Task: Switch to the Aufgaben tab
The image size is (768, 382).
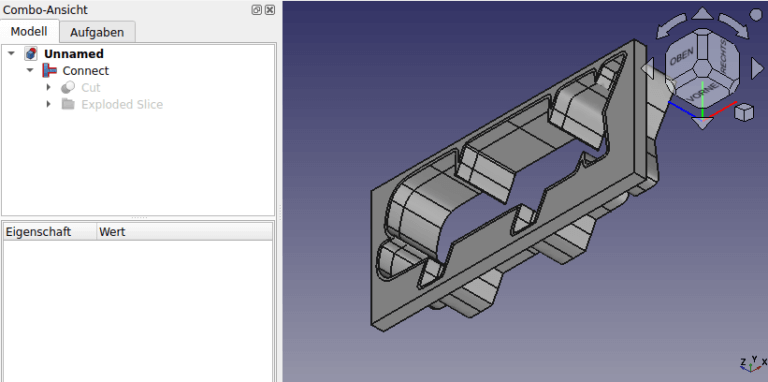Action: (97, 32)
